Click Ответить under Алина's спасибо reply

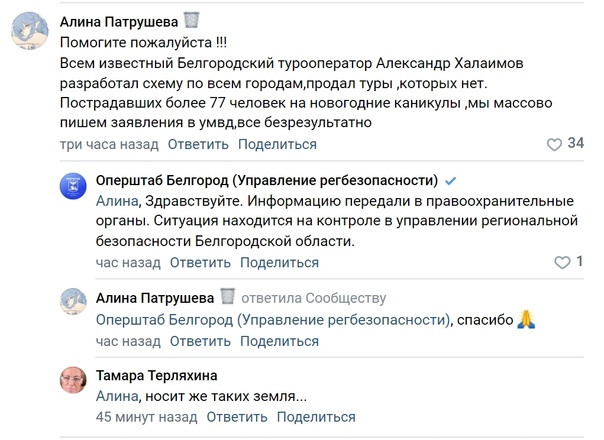(x=200, y=341)
